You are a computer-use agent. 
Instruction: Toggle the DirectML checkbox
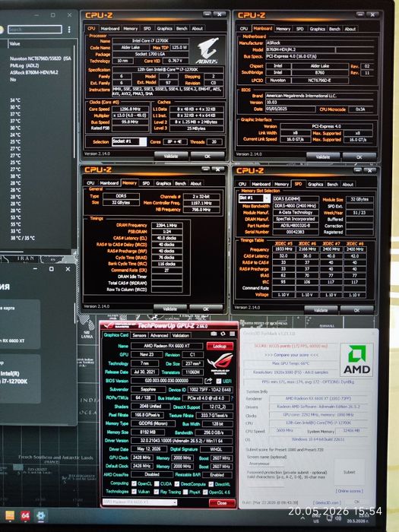pos(211,484)
